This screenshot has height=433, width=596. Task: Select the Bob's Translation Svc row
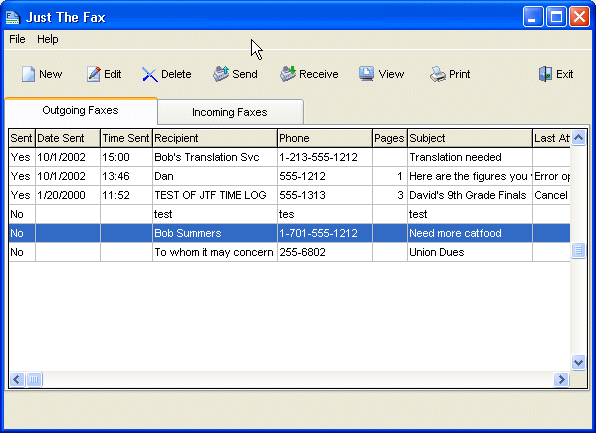pyautogui.click(x=289, y=157)
